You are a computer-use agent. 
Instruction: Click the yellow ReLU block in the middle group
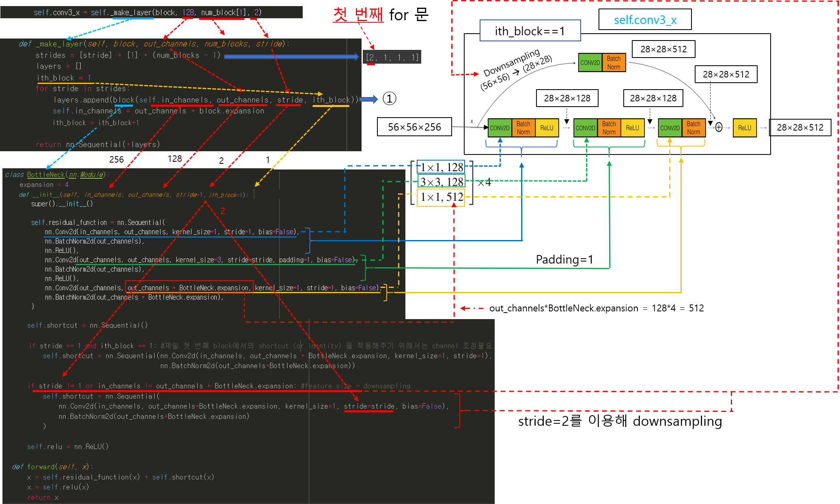pos(632,128)
